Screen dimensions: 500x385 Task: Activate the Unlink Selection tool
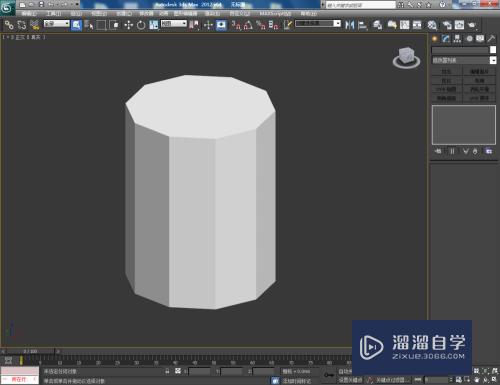pos(22,25)
